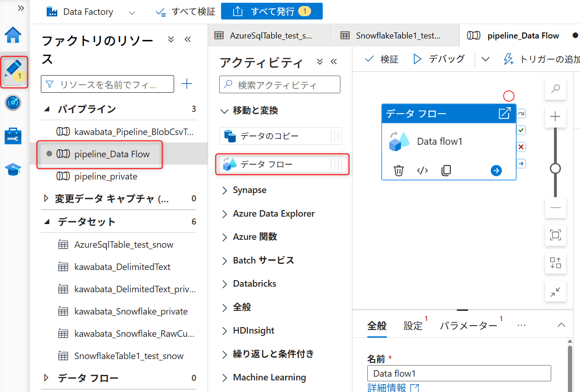580x392 pixels.
Task: Open kawabata_DelimitedText_priv... dataset
Action: tap(135, 289)
